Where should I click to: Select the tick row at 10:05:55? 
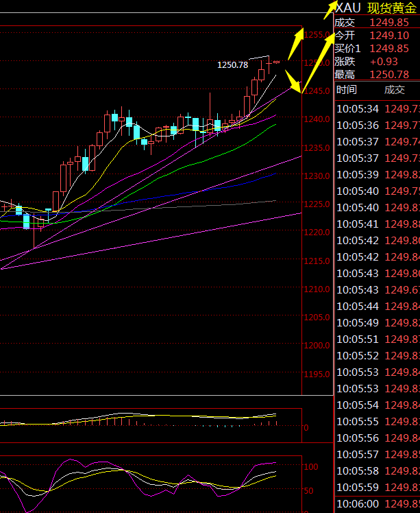pyautogui.click(x=378, y=421)
